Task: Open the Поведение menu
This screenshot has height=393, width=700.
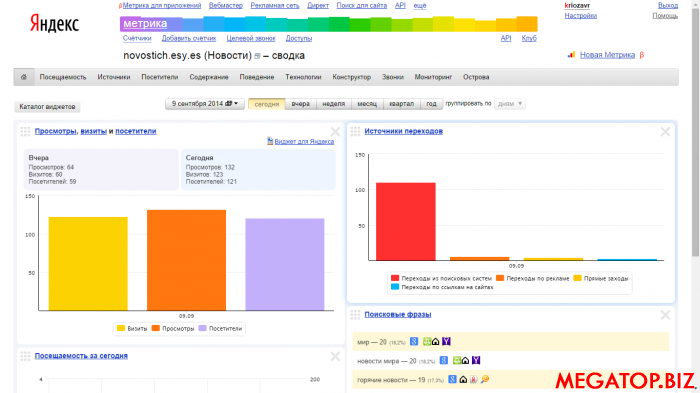Action: click(257, 77)
